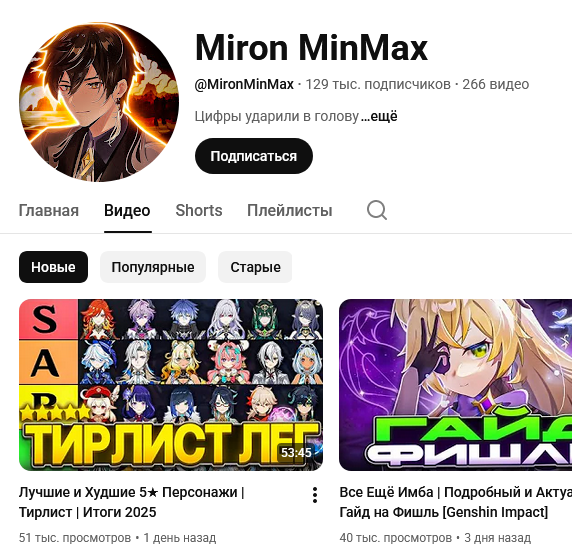Switch to the Главная tab
The image size is (572, 557).
click(49, 210)
